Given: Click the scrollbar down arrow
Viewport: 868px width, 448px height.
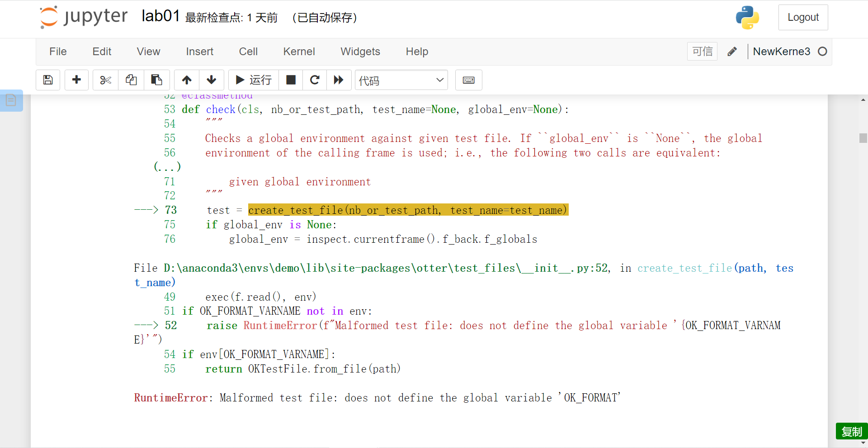Looking at the screenshot, I should (863, 443).
